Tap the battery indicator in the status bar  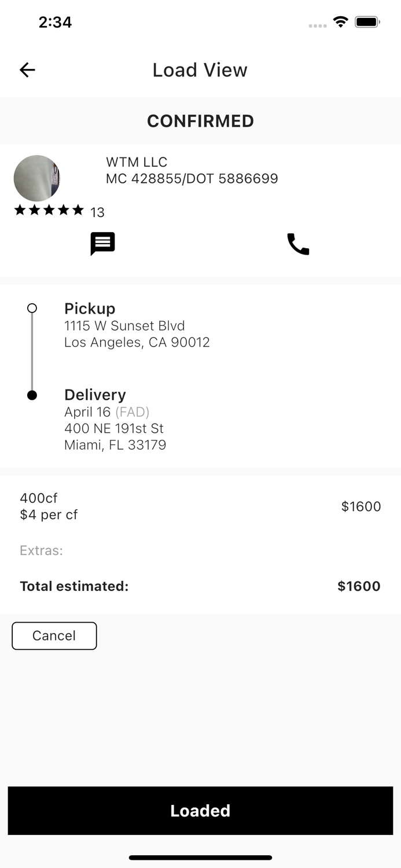click(x=367, y=21)
